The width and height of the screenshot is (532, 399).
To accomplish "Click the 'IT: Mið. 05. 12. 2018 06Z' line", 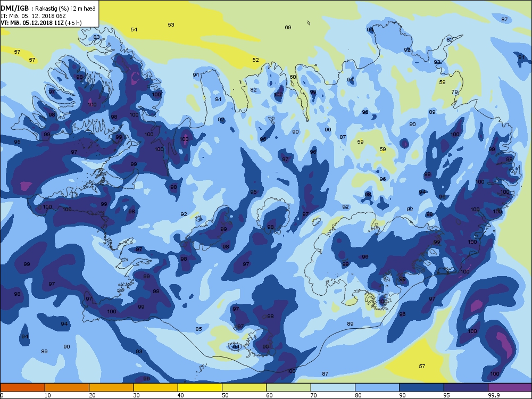I will tap(33, 15).
